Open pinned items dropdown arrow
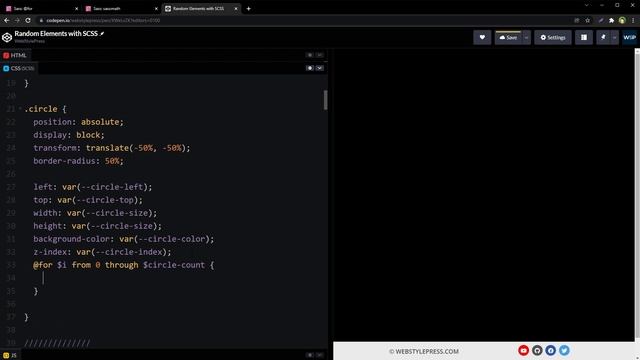This screenshot has height=360, width=640. [x=615, y=38]
